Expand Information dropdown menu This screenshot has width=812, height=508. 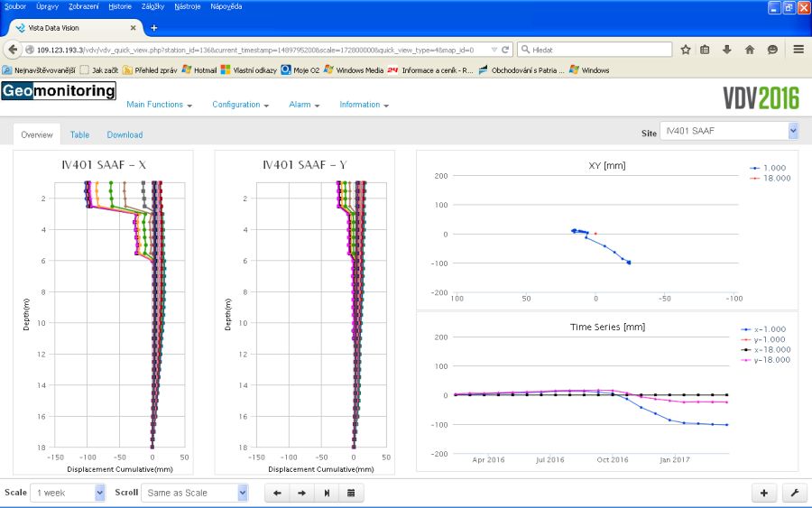(x=364, y=105)
